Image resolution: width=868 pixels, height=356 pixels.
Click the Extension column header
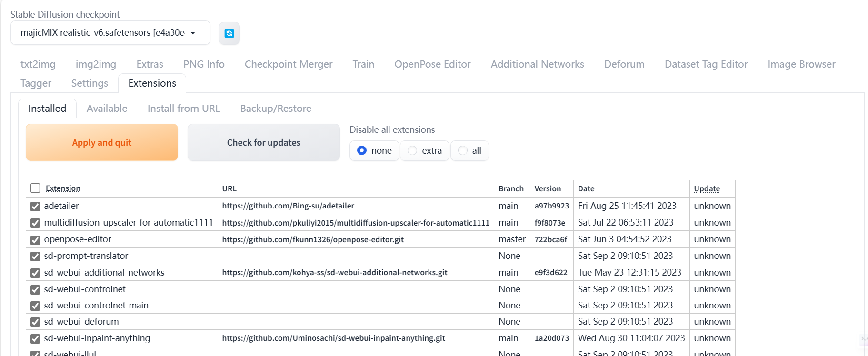tap(63, 188)
